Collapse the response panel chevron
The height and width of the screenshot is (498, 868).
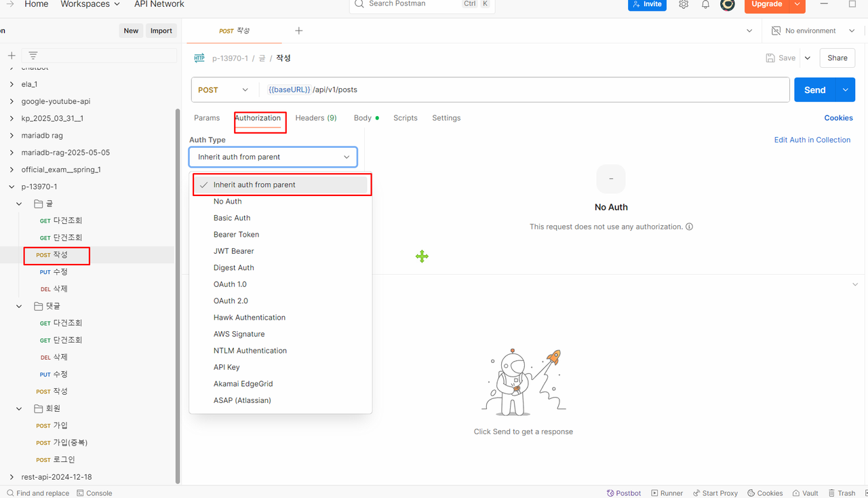coord(855,284)
